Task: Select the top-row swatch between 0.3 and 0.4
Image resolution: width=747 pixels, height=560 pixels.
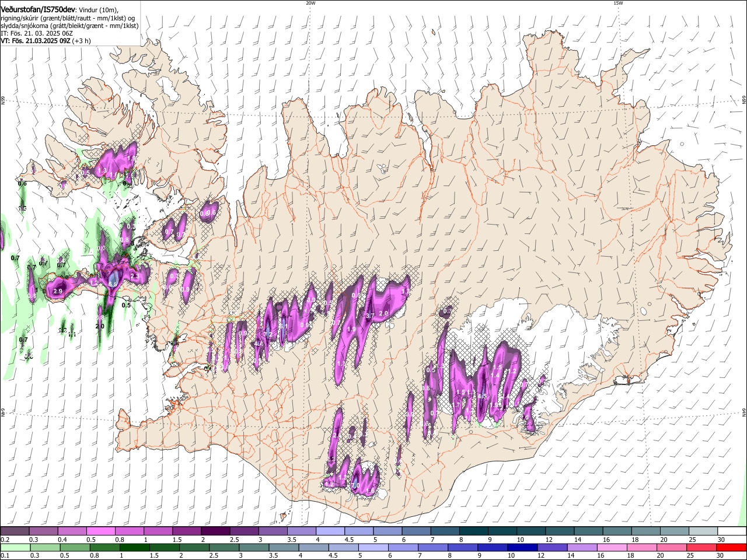Action: [43, 531]
